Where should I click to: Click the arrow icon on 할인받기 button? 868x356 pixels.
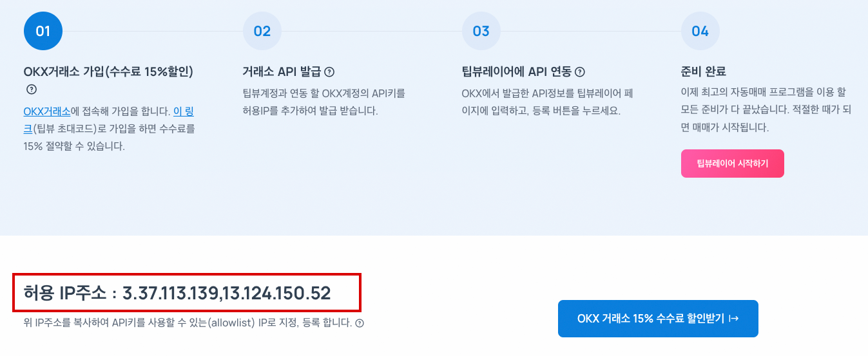[733, 319]
